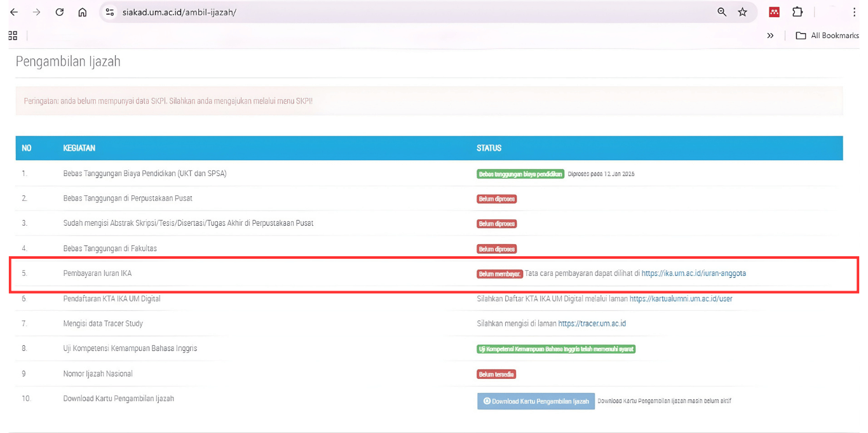868x433 pixels.
Task: Select 'Bebas Tanggungan Biaya Pendidikan (UKT dan SPSA)' row text
Action: pyautogui.click(x=145, y=174)
